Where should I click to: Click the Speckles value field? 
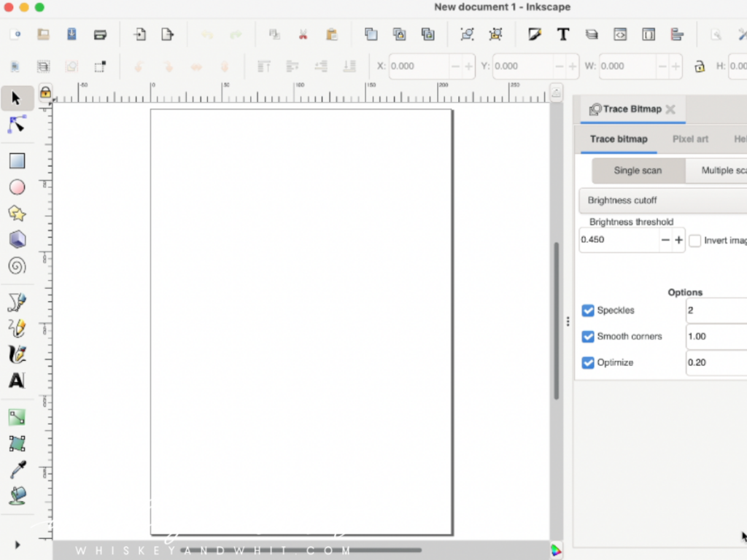tap(716, 311)
